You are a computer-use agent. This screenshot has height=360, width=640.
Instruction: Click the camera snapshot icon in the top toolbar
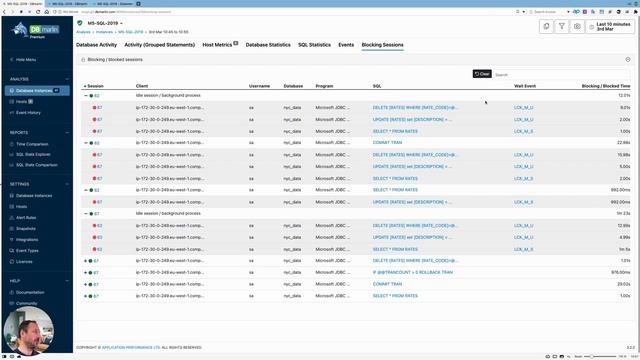pos(577,26)
